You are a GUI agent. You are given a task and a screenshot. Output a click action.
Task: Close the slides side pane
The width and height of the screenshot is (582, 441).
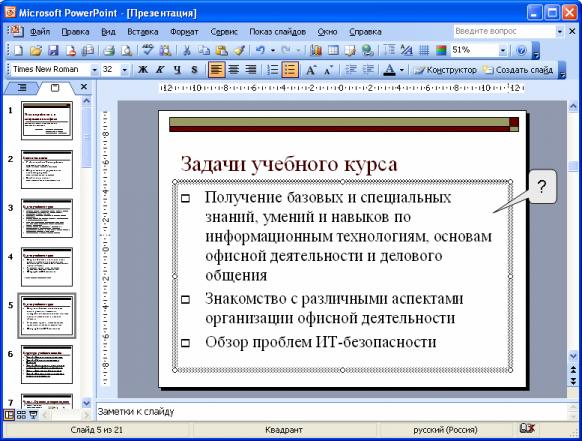[84, 87]
